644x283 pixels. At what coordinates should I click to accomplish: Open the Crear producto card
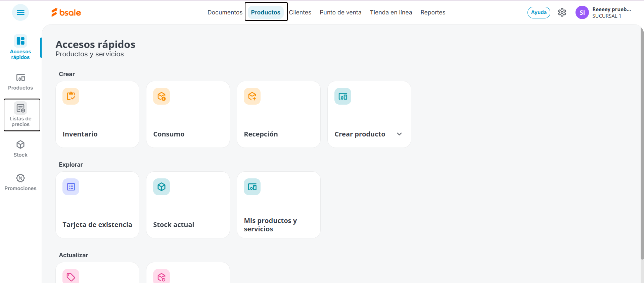[x=369, y=114]
